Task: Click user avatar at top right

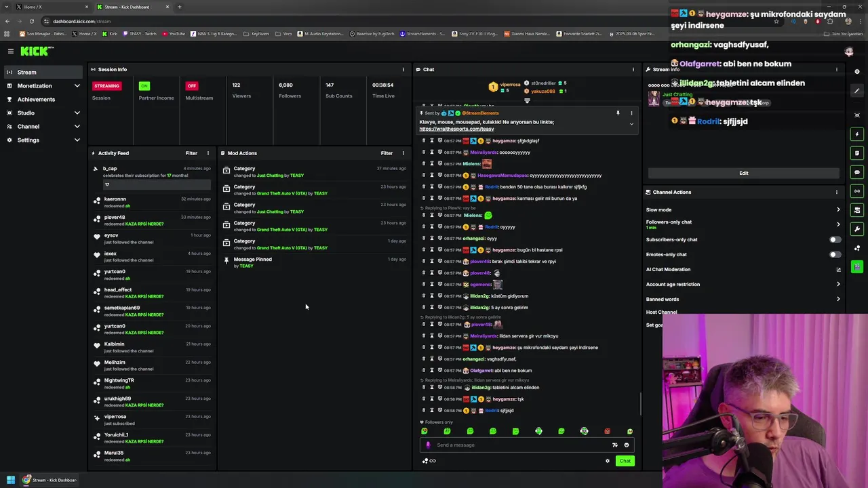Action: click(x=849, y=52)
